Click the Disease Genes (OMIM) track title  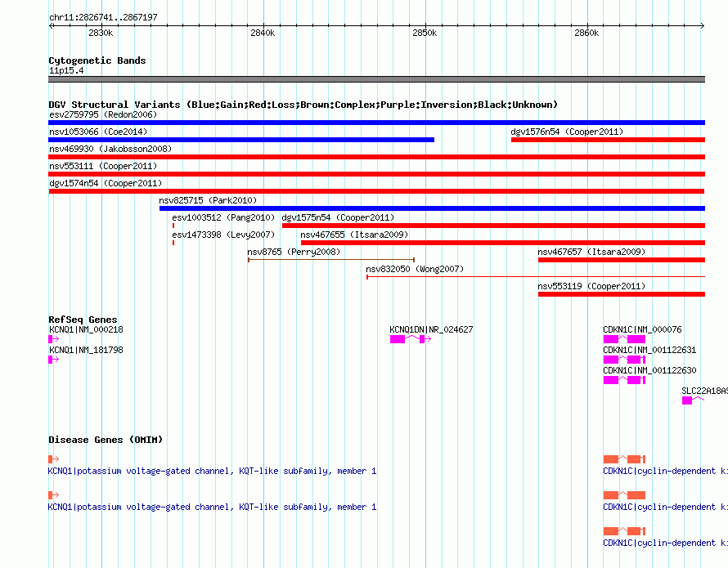(x=106, y=440)
